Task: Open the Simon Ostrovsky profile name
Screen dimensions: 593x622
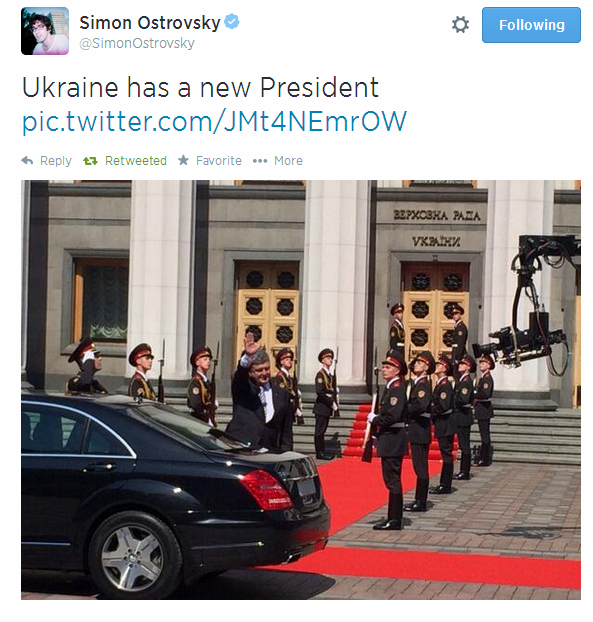Action: [x=150, y=23]
